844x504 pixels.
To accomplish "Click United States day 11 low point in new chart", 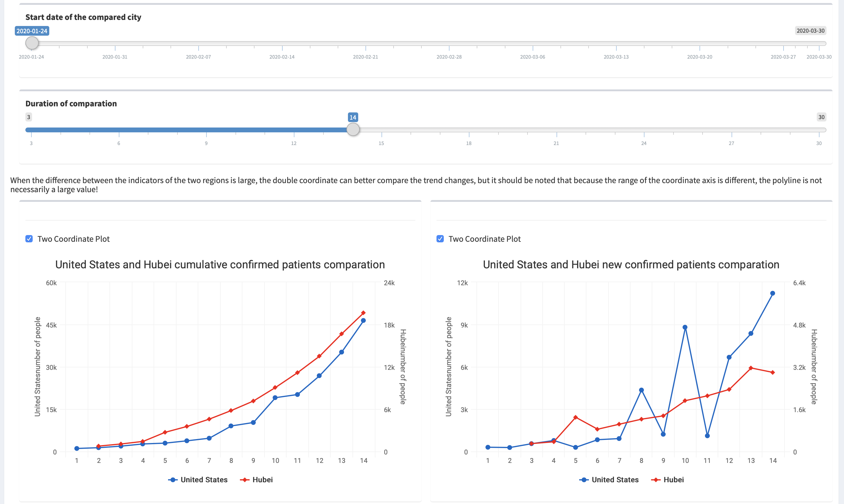I will (707, 436).
